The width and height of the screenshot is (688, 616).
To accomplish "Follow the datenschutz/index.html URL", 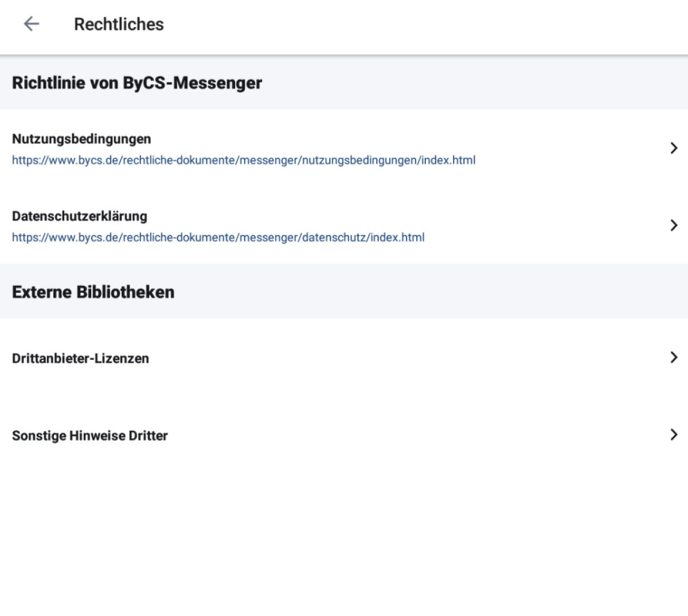I will pos(218,238).
